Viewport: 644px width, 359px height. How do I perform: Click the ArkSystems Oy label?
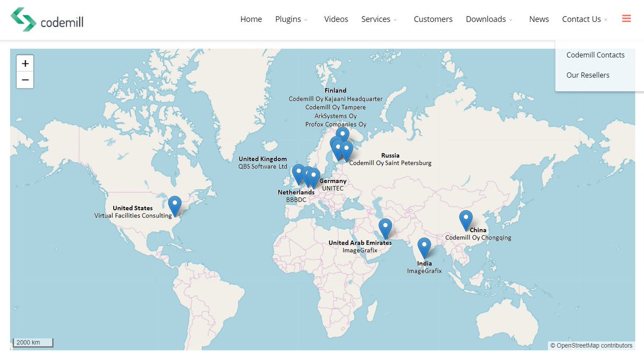336,116
